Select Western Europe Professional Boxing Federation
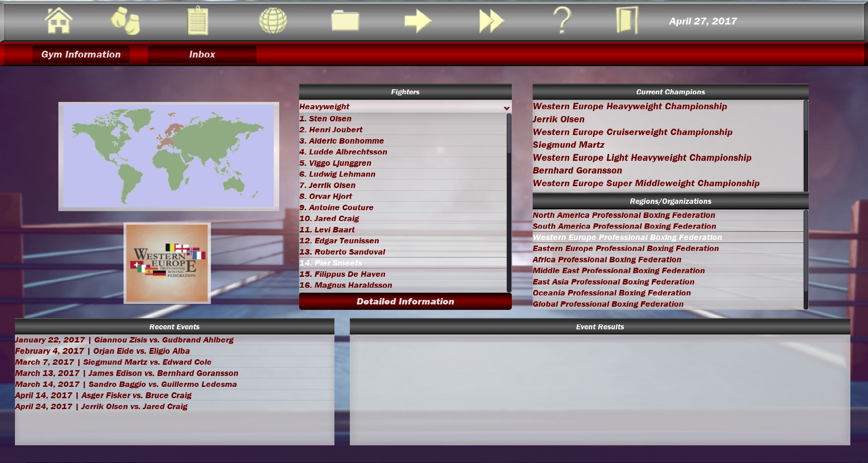This screenshot has width=868, height=463. [627, 237]
